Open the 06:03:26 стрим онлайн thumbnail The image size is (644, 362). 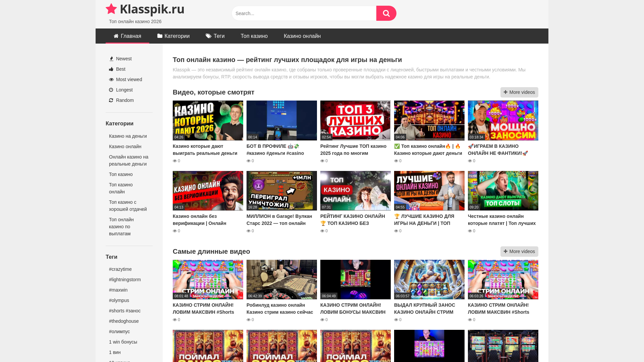pos(503,280)
